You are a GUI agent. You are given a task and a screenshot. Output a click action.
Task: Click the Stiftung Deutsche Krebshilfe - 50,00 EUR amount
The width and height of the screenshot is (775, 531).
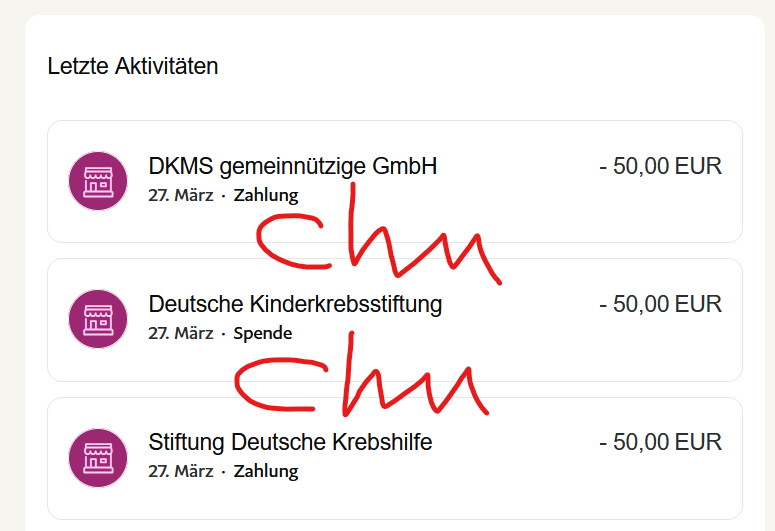[660, 442]
